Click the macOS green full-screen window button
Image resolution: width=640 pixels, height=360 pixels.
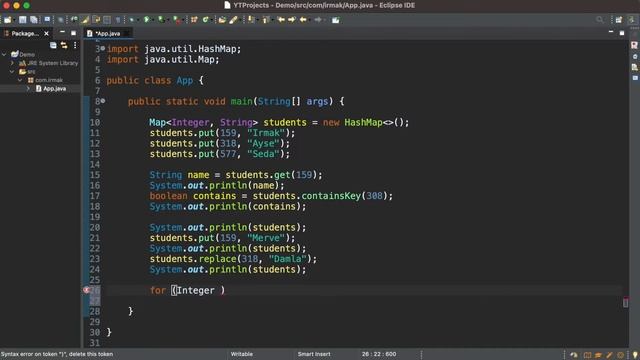coord(27,5)
